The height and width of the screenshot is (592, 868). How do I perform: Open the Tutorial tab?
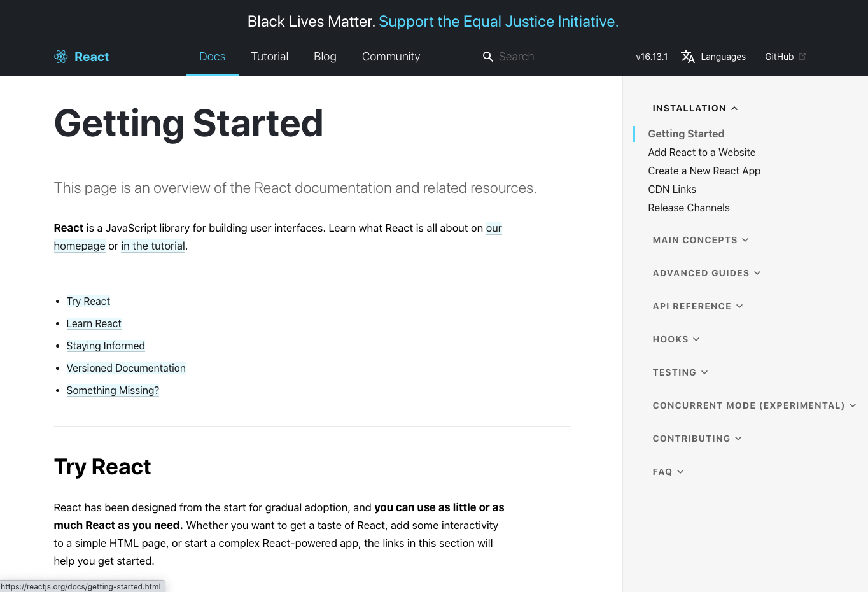tap(270, 57)
